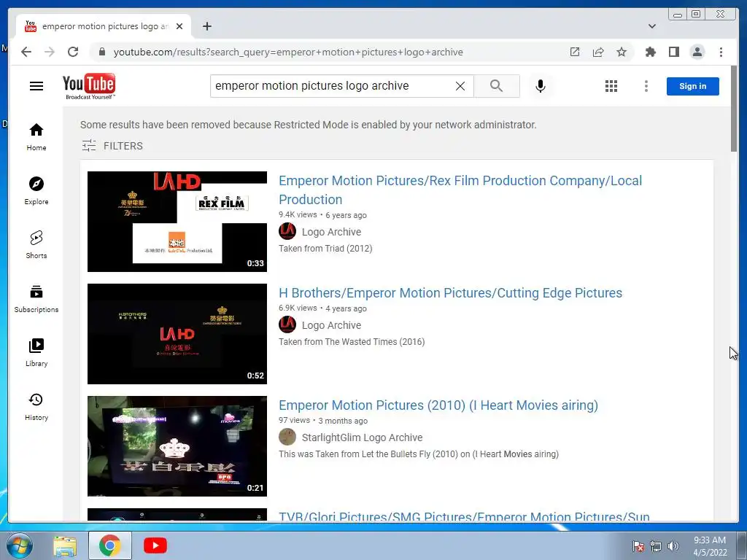Share this page icon in address bar
Viewport: 747px width, 560px height.
(598, 52)
